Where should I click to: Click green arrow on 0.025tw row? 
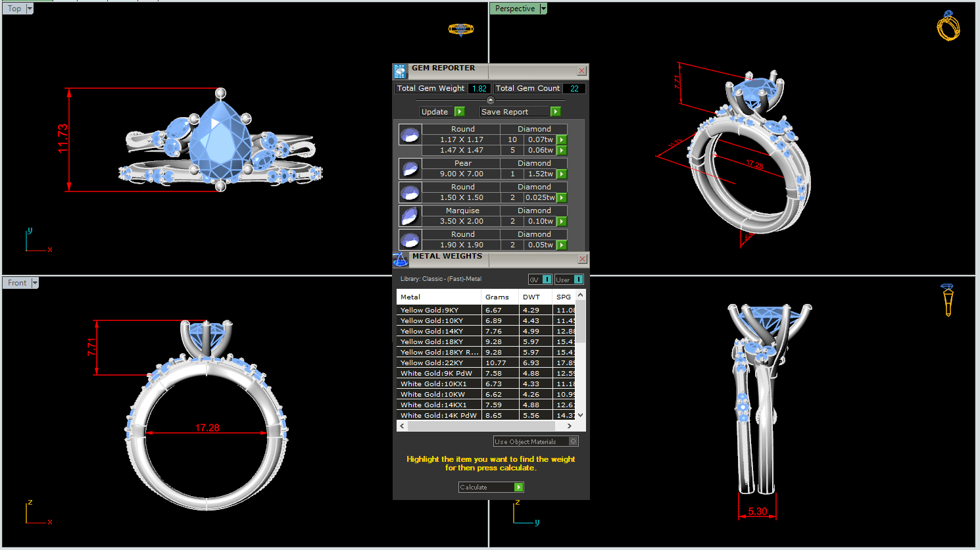[562, 198]
